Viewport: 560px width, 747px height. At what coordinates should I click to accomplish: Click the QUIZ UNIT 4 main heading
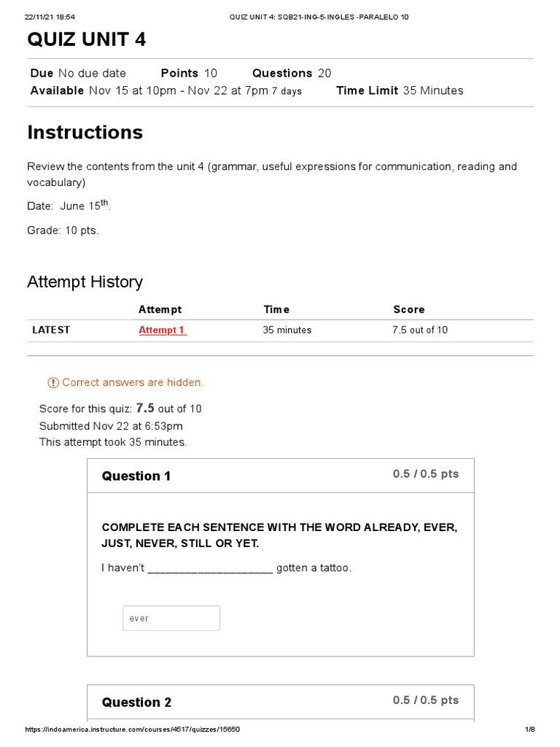87,39
